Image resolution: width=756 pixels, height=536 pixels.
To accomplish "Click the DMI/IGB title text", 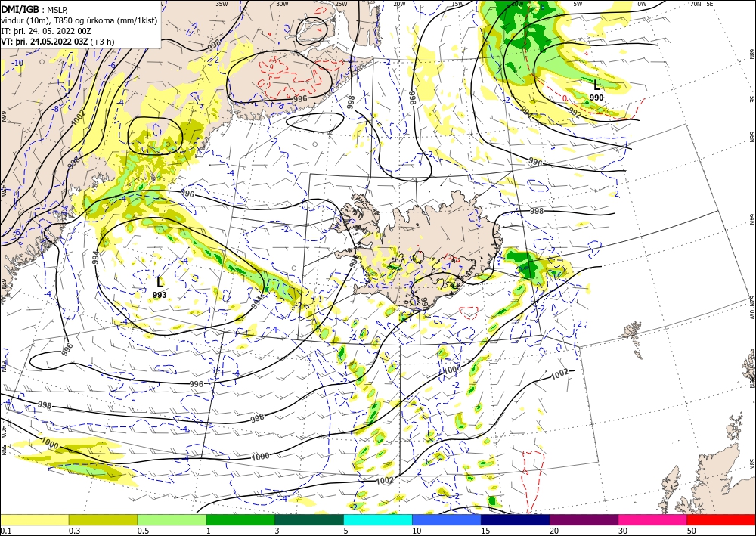I will pos(20,9).
